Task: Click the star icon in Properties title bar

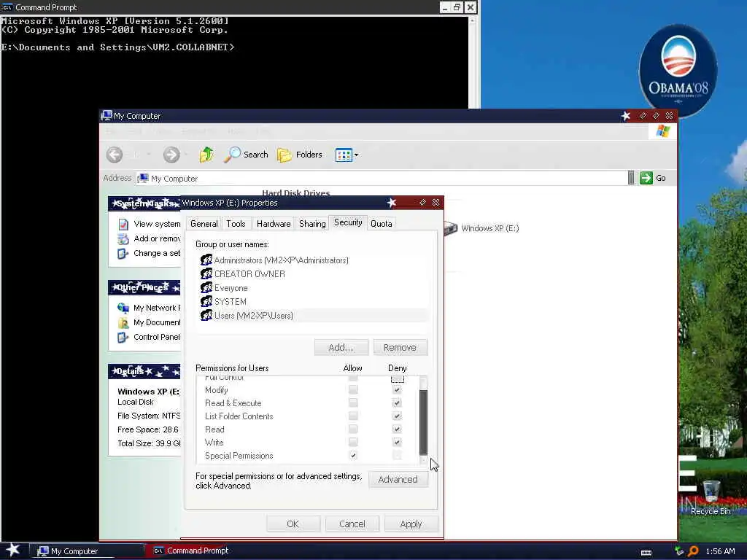Action: (x=392, y=203)
